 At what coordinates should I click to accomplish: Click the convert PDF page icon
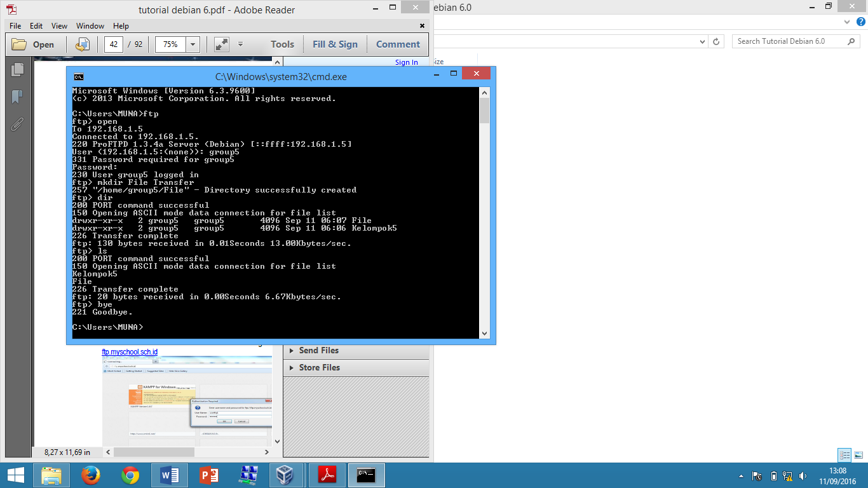[83, 44]
